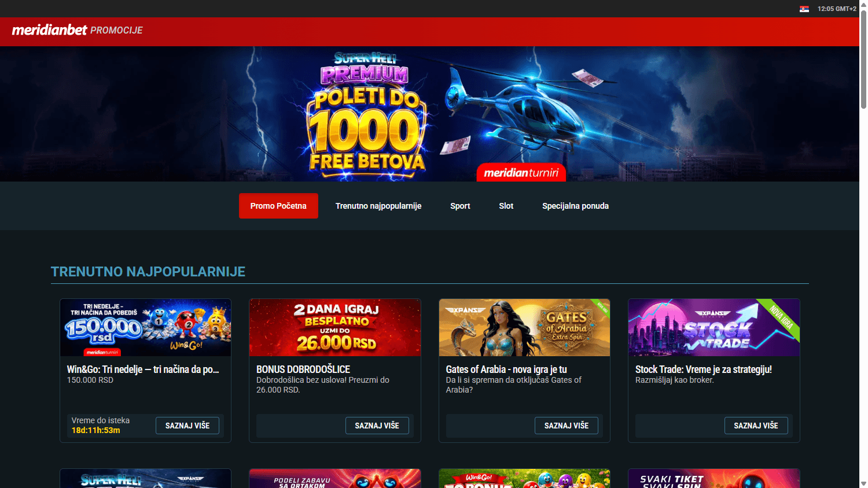Click the PROMOCIJE header text
This screenshot has width=868, height=488.
(116, 30)
